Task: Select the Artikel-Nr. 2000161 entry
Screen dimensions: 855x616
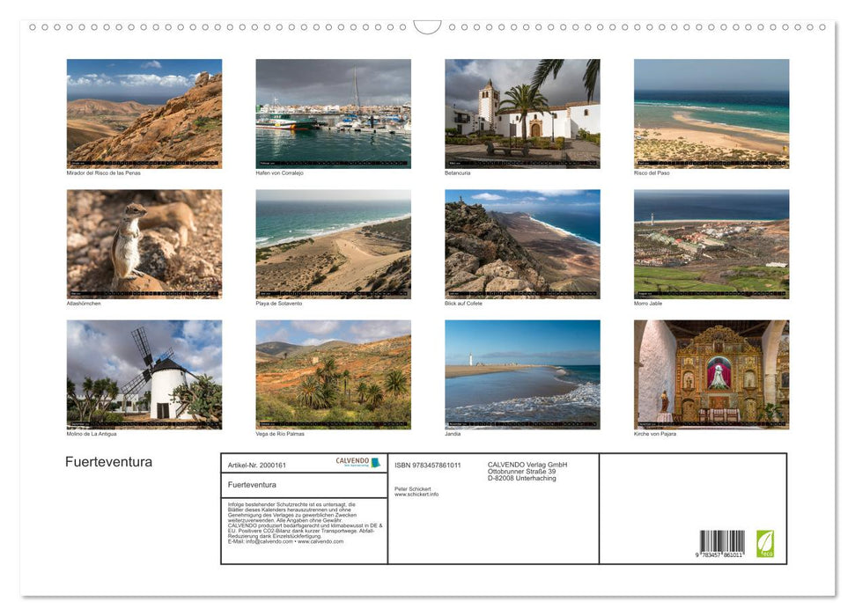Action: pos(257,465)
